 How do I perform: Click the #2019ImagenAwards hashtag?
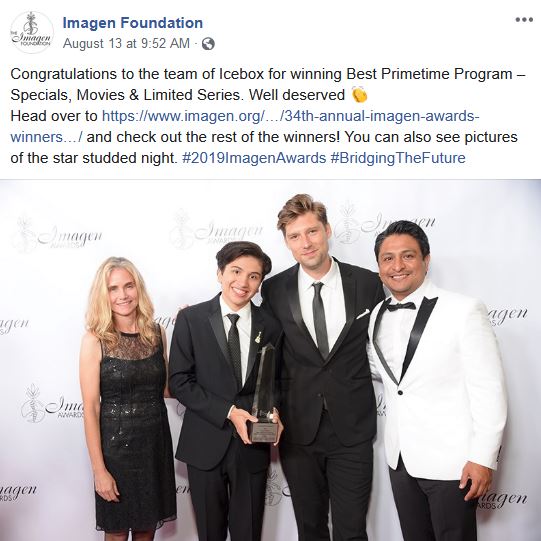[254, 158]
